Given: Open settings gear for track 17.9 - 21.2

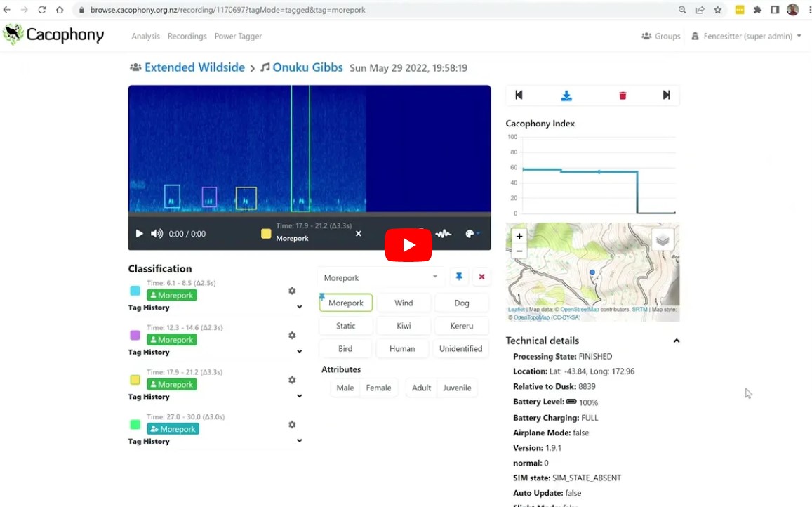Looking at the screenshot, I should click(x=292, y=380).
